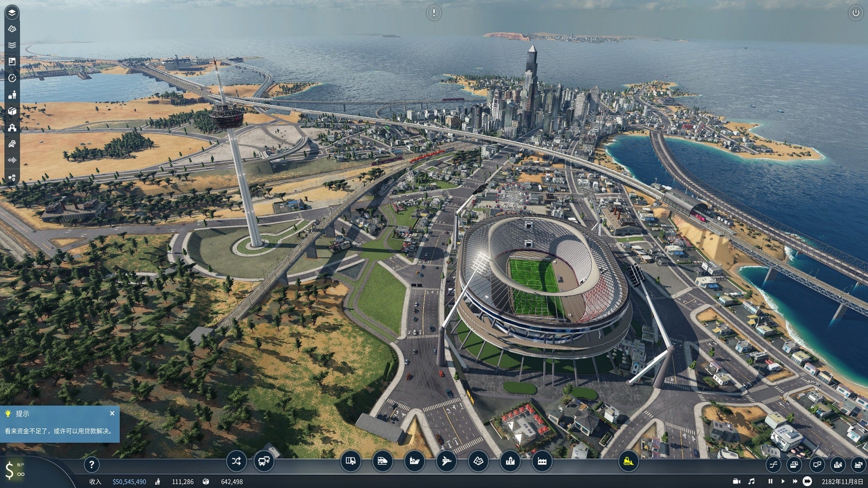868x488 pixels.
Task: Open the water construction ship menu
Action: pos(414,461)
